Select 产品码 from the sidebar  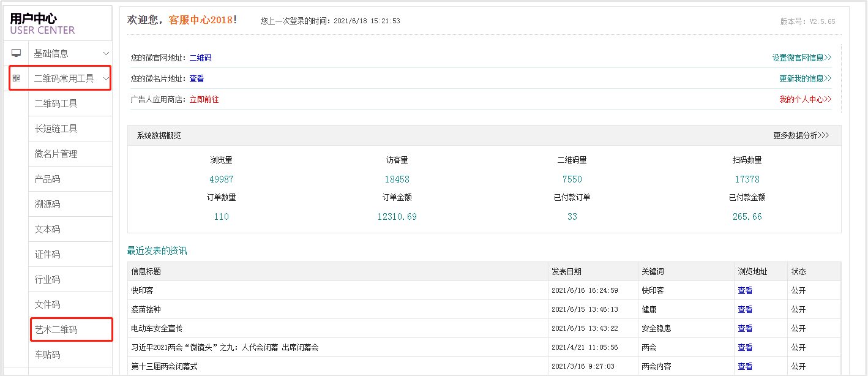click(x=48, y=179)
